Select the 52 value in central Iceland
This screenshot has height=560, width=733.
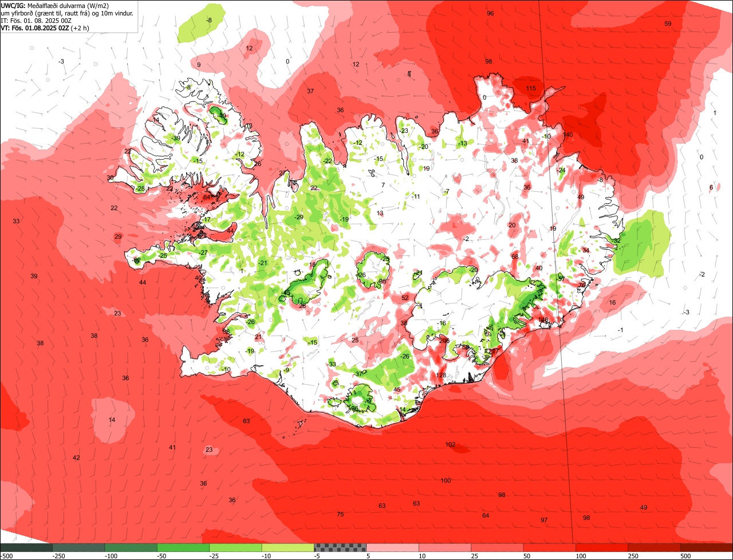tap(405, 298)
